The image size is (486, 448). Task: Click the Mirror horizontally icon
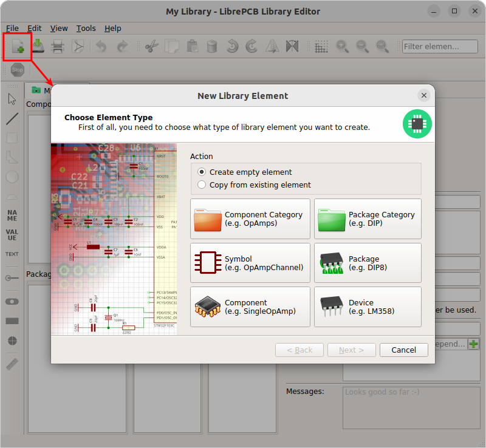(272, 47)
